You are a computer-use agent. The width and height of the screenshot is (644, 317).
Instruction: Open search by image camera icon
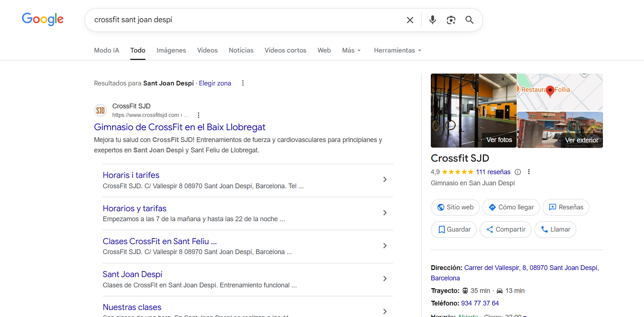click(x=451, y=20)
